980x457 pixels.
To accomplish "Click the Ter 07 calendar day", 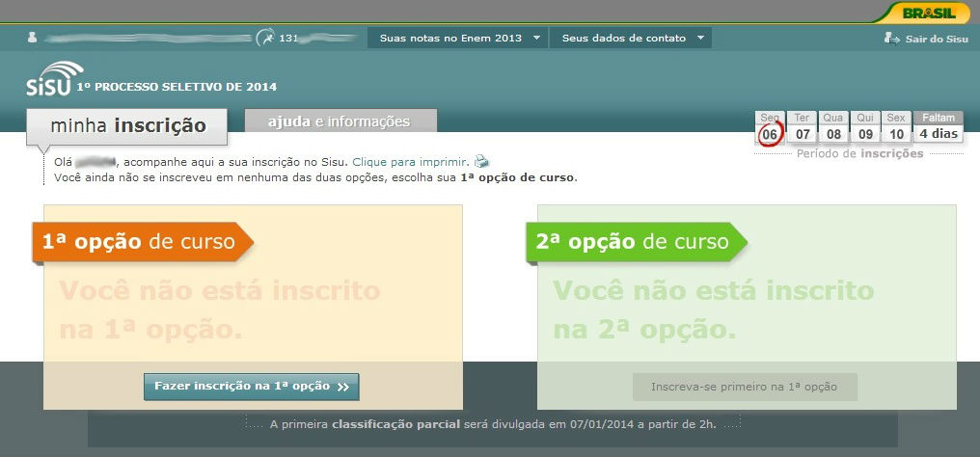I will pos(803,127).
